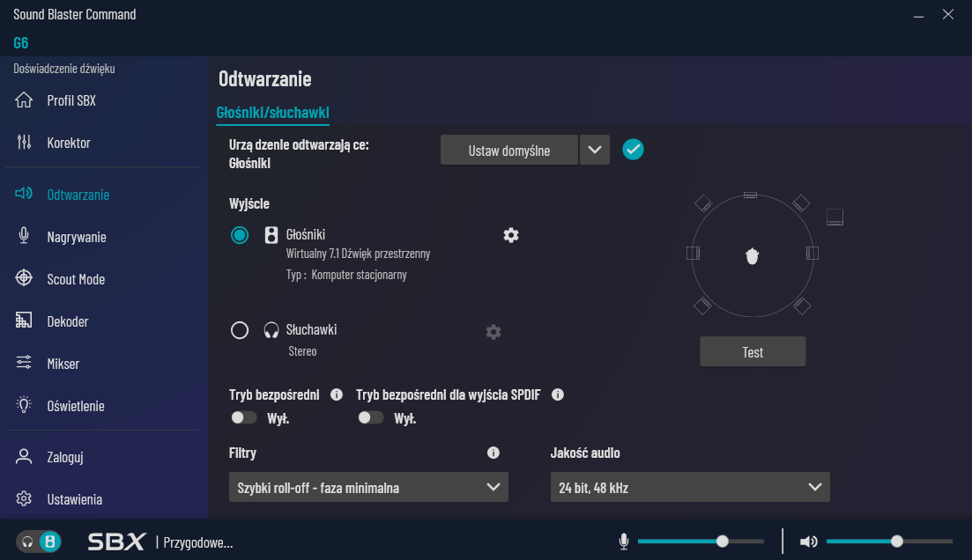The width and height of the screenshot is (972, 560).
Task: Click the front right speaker in diagram
Action: [801, 203]
